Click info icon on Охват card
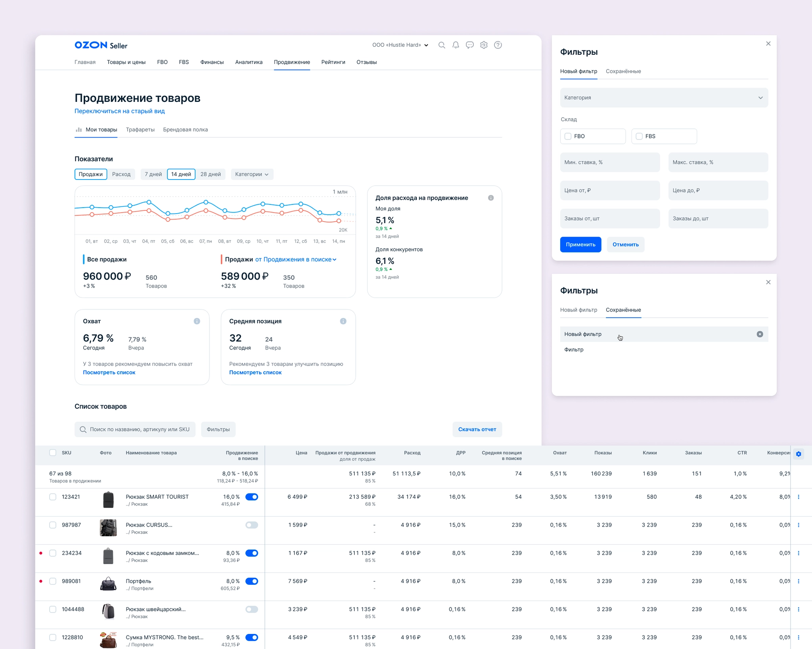Viewport: 812px width, 649px height. [197, 321]
